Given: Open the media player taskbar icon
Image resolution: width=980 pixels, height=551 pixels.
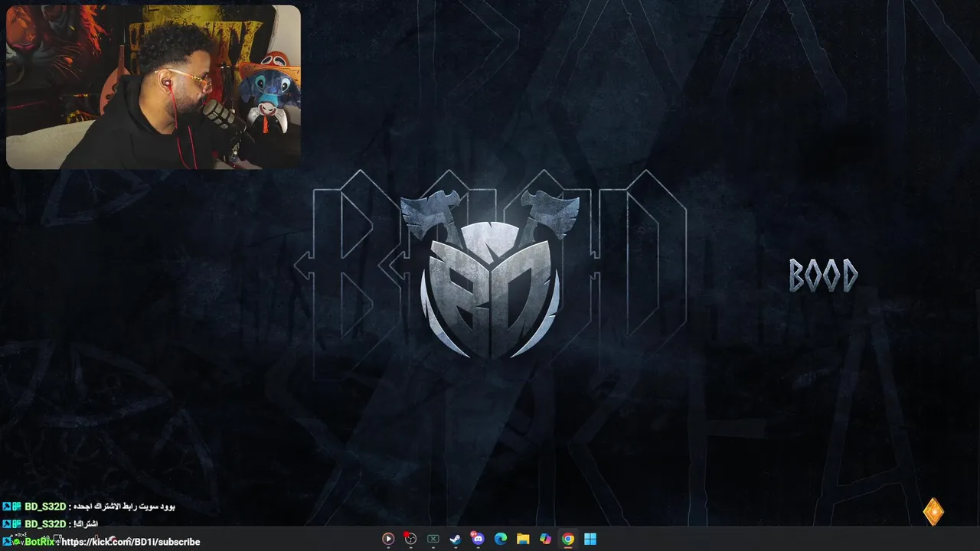Looking at the screenshot, I should [388, 539].
